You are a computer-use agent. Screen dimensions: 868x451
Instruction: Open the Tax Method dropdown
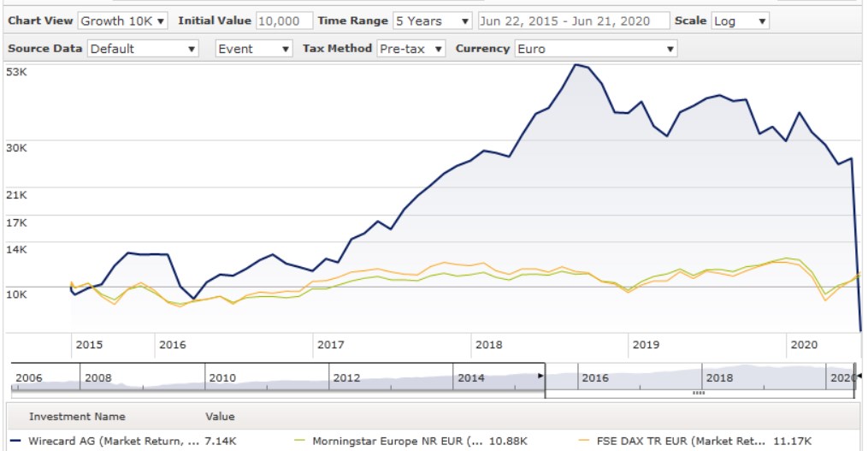[411, 49]
